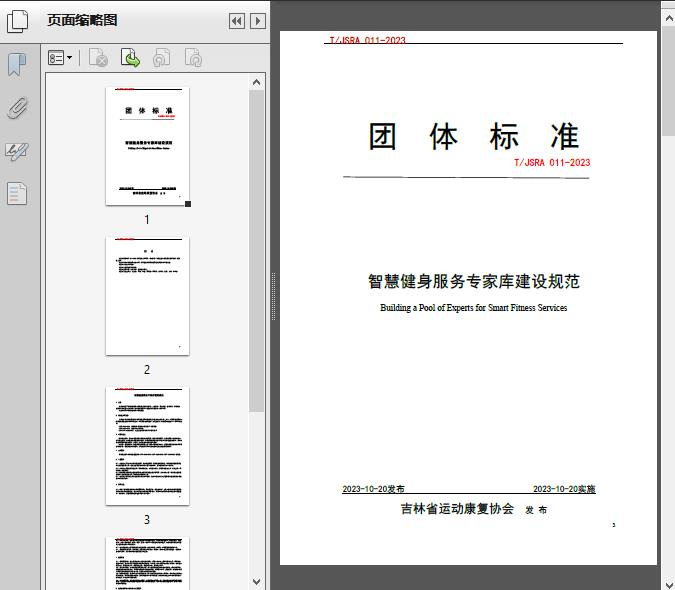The image size is (675, 590).
Task: Click the text 2023-10-20发布
Action: 373,489
